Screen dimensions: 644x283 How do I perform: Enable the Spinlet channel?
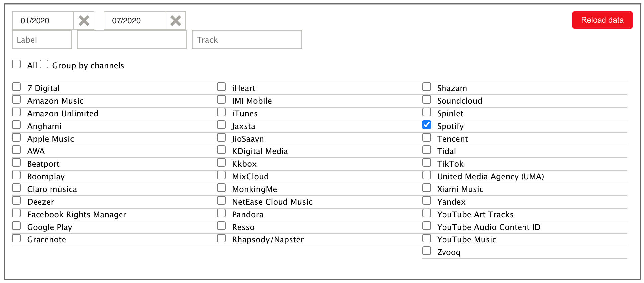tap(427, 112)
